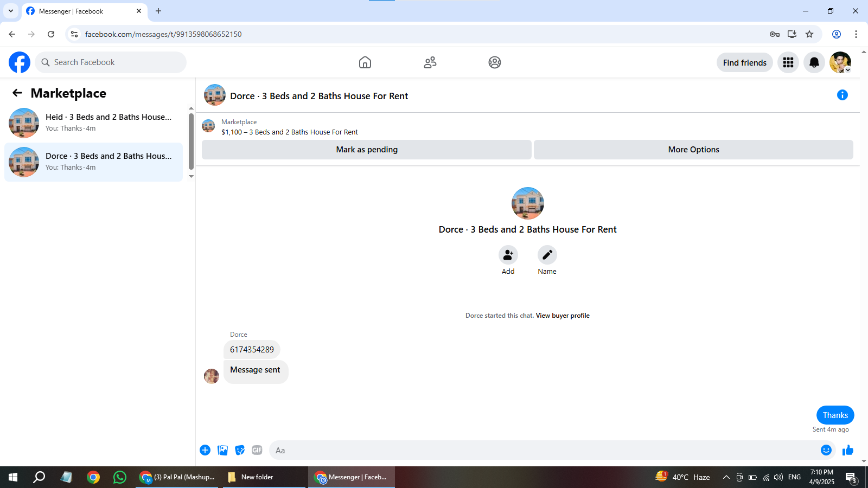Add people to the Dorce chat

[x=508, y=255]
